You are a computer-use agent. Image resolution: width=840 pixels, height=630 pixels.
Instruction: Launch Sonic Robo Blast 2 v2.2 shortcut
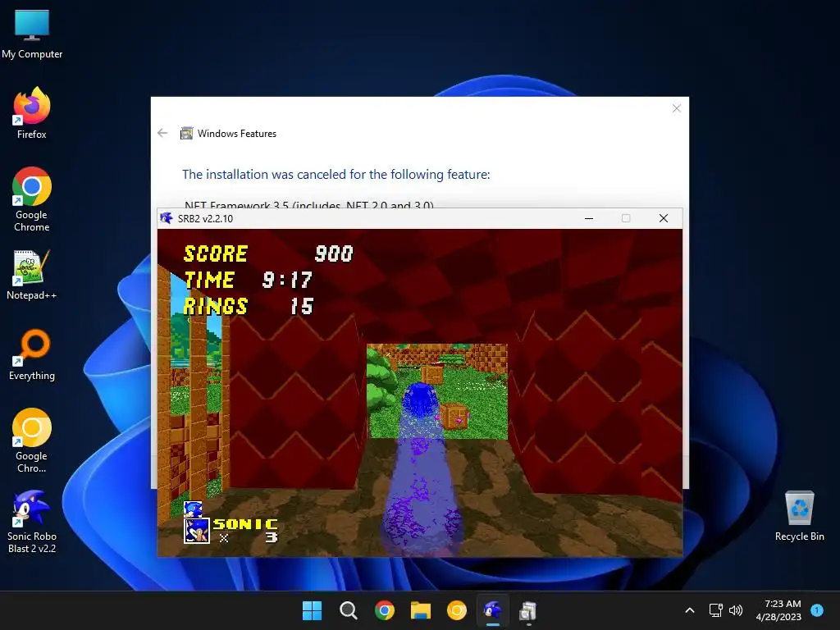tap(32, 521)
